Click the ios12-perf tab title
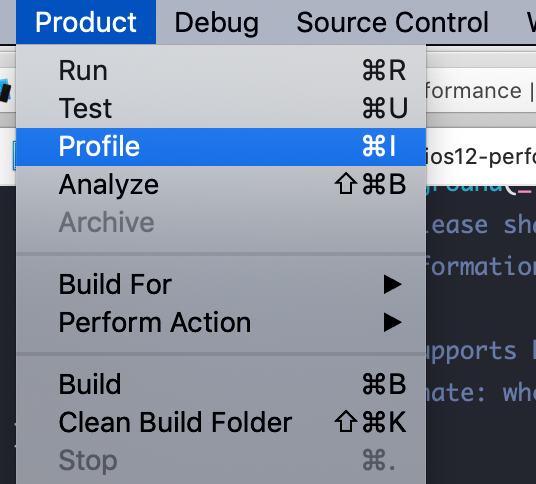This screenshot has height=484, width=536. click(481, 157)
